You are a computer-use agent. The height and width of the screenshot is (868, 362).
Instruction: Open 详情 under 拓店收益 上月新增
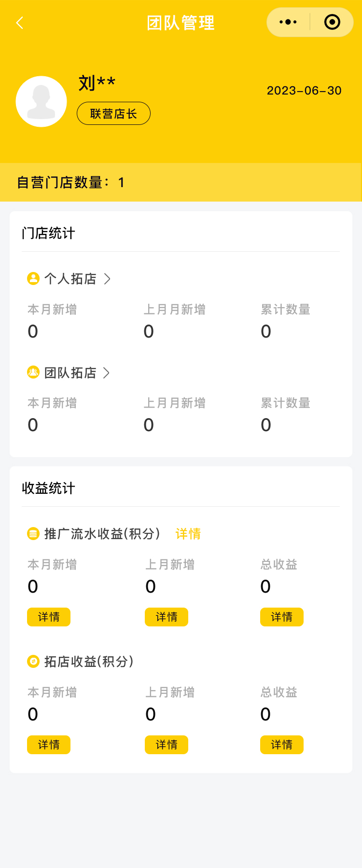167,745
